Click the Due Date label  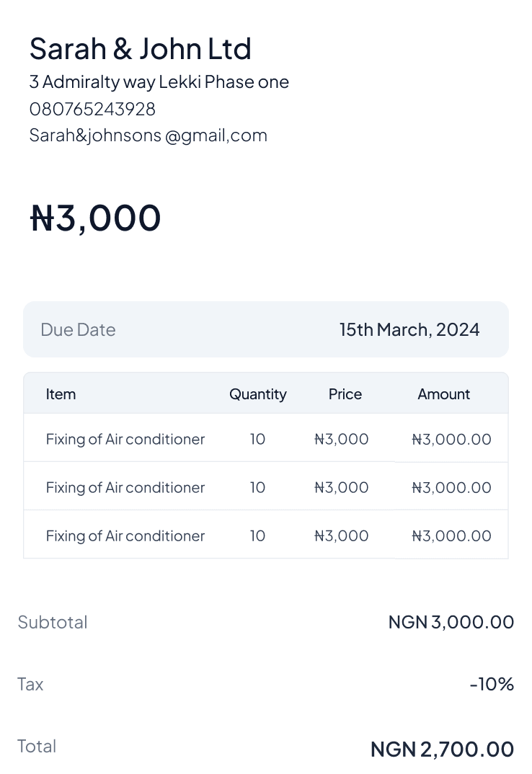point(78,330)
